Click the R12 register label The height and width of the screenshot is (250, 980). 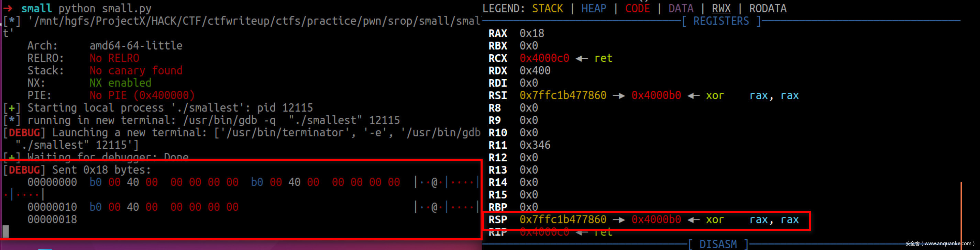(x=498, y=158)
